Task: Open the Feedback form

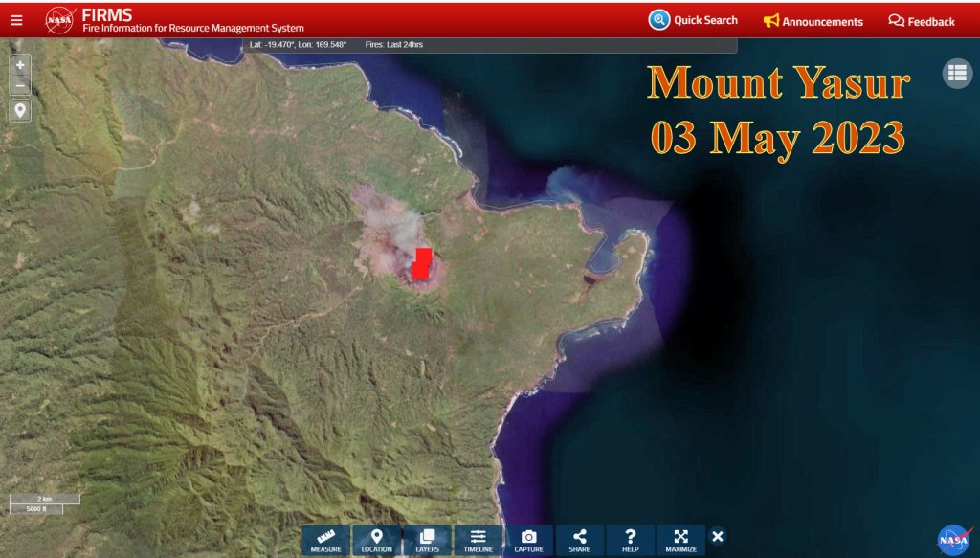Action: pos(921,21)
